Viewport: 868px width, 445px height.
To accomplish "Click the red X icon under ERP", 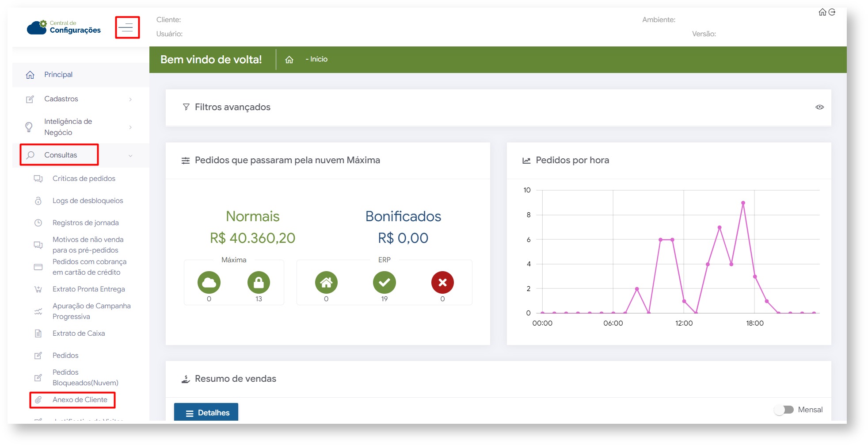I will click(x=442, y=283).
